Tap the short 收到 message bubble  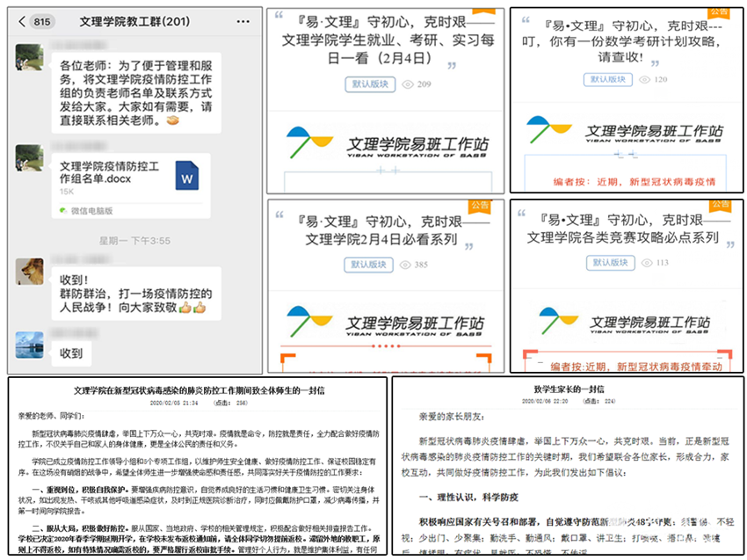click(x=72, y=353)
